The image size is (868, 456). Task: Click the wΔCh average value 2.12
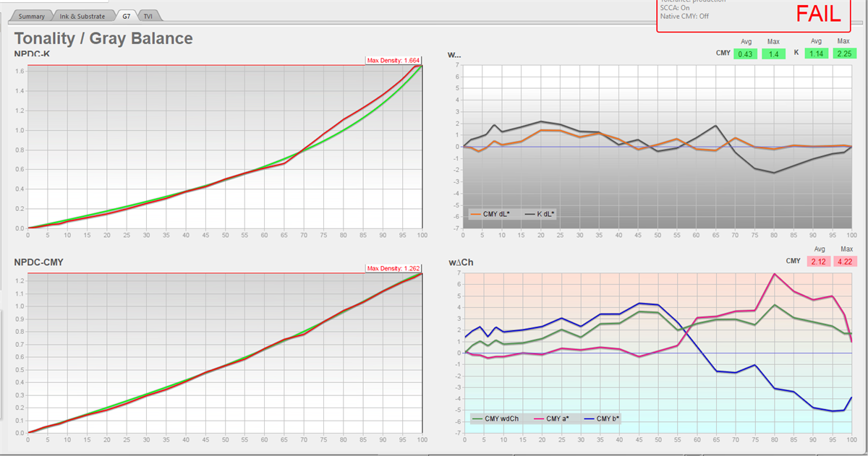[818, 261]
